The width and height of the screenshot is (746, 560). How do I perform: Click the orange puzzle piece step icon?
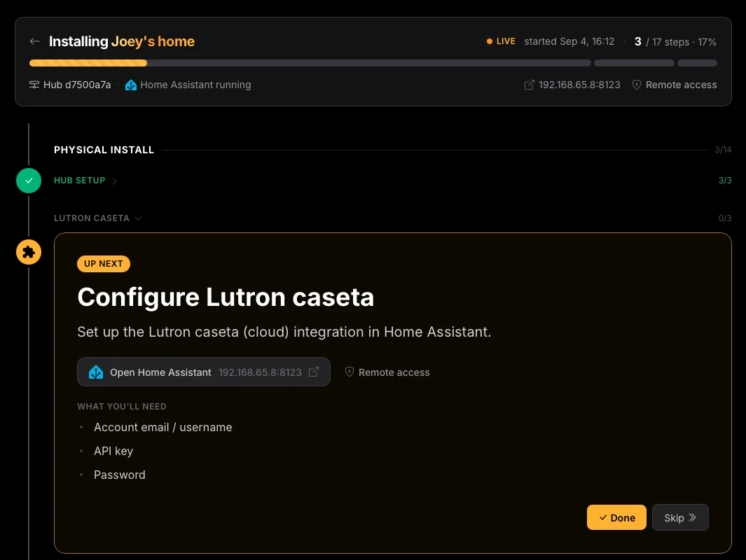(29, 252)
